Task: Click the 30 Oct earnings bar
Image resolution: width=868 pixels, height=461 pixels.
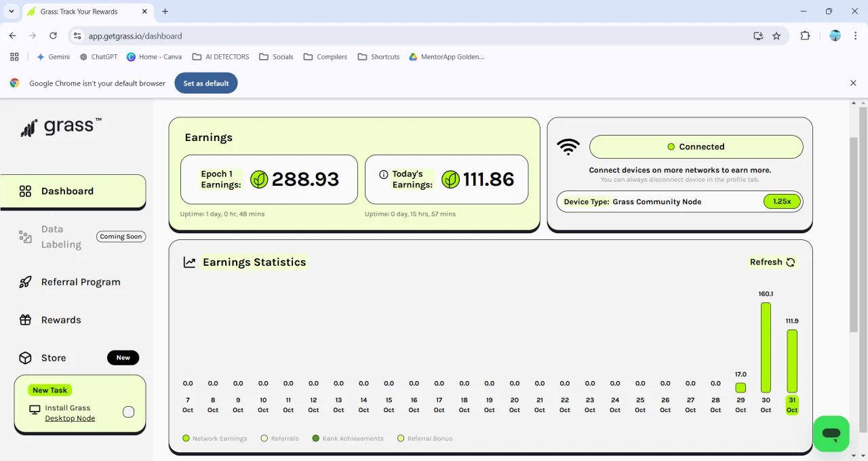Action: (766, 347)
